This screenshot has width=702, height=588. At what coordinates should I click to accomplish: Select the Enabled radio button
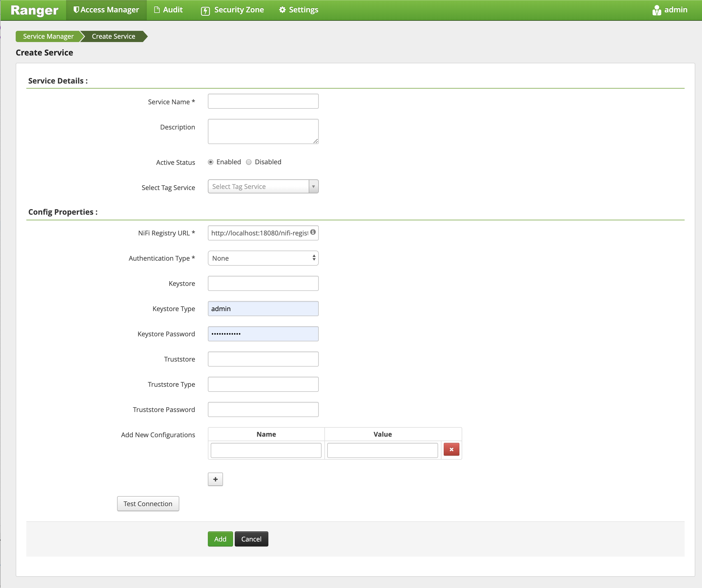tap(211, 162)
